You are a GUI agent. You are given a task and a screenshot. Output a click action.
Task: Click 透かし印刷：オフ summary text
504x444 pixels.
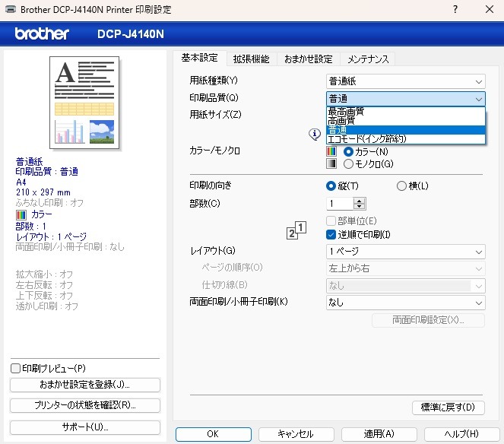coord(47,306)
